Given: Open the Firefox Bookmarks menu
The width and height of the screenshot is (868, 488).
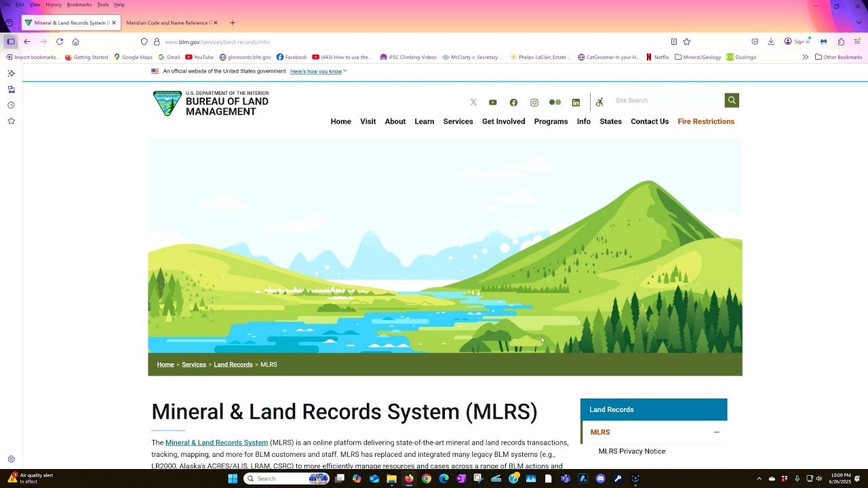Looking at the screenshot, I should (79, 5).
